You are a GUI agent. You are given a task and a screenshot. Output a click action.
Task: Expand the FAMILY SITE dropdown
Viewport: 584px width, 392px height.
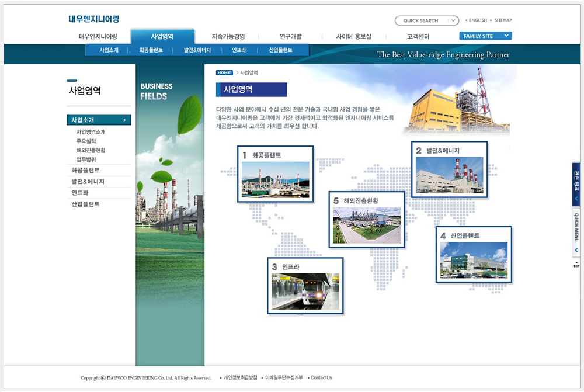tap(485, 36)
